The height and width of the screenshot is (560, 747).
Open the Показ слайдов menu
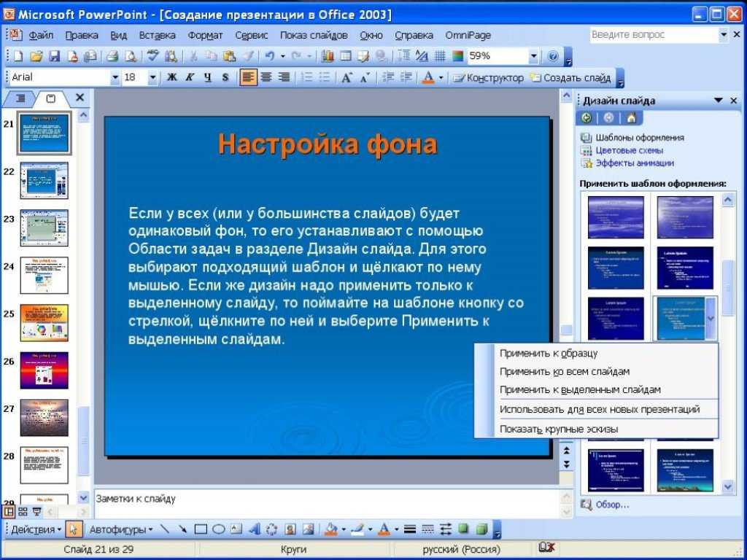click(314, 35)
